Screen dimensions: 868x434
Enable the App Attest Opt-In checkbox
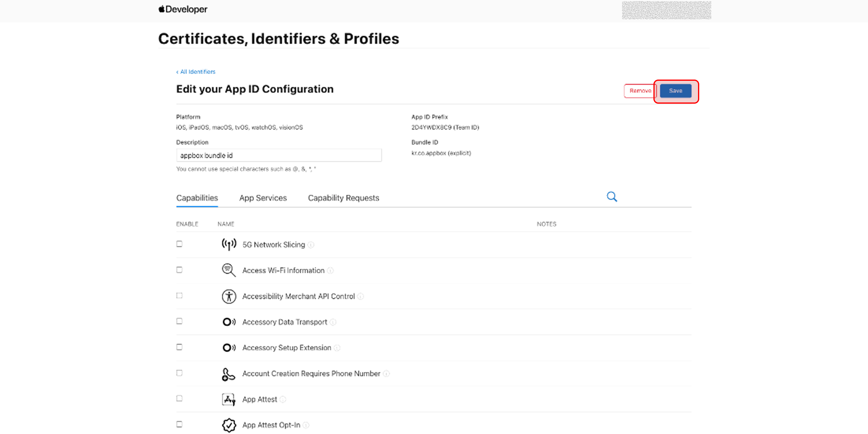tap(179, 425)
